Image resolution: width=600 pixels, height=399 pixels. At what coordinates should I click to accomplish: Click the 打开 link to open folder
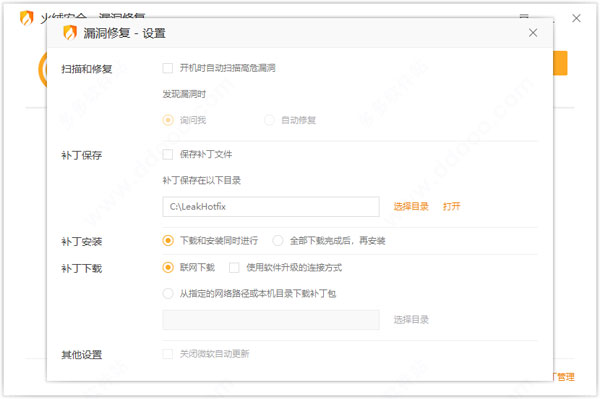point(452,207)
